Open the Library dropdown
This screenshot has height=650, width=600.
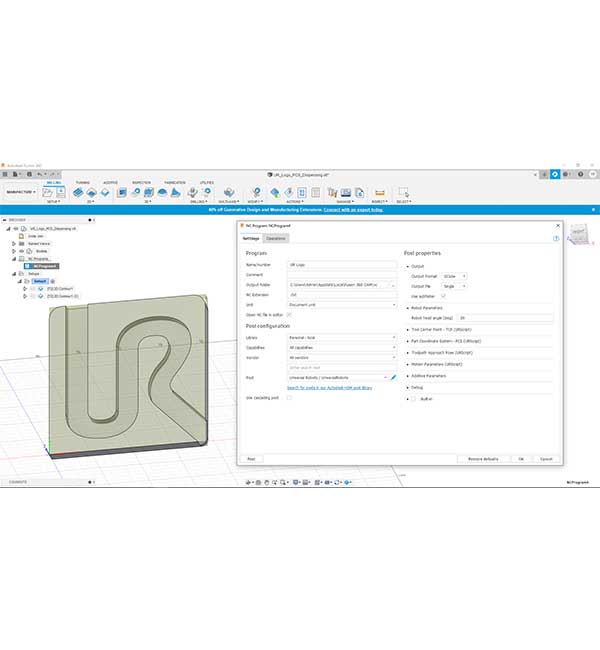pyautogui.click(x=342, y=338)
